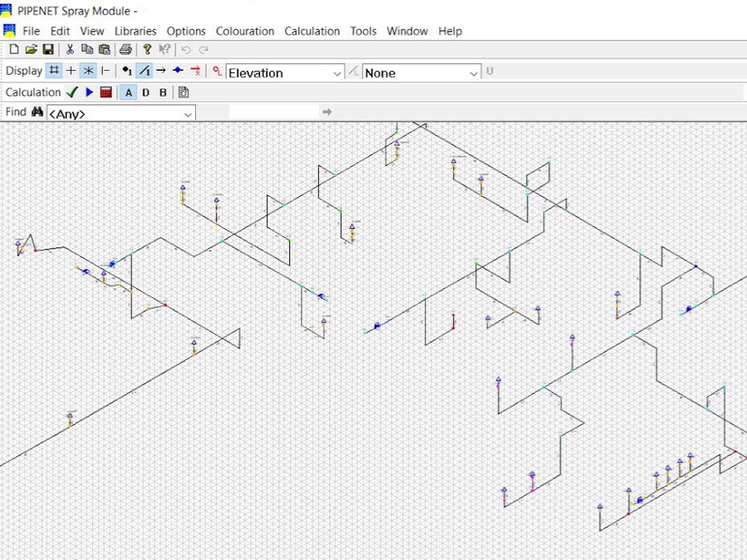747x560 pixels.
Task: Select calculation option D button
Action: pos(146,93)
